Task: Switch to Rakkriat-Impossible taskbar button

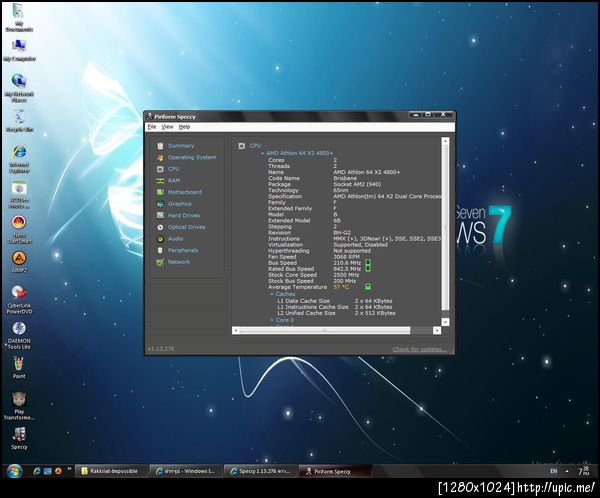Action: (111, 471)
